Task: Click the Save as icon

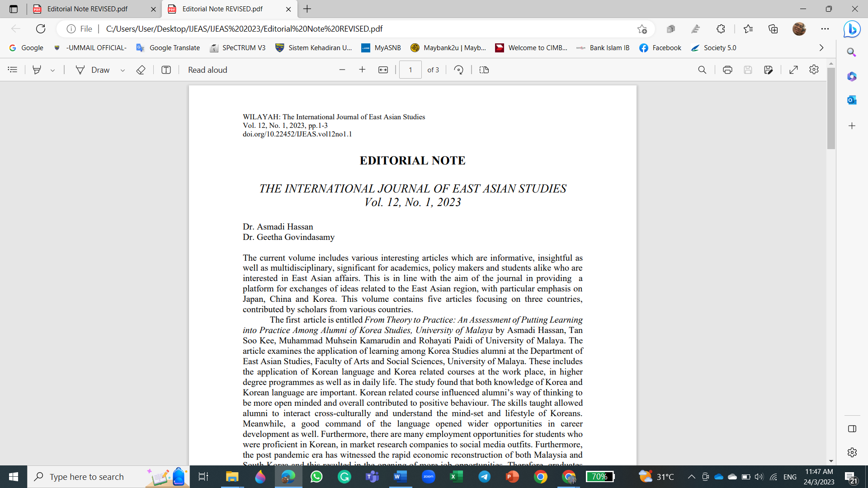Action: click(768, 70)
